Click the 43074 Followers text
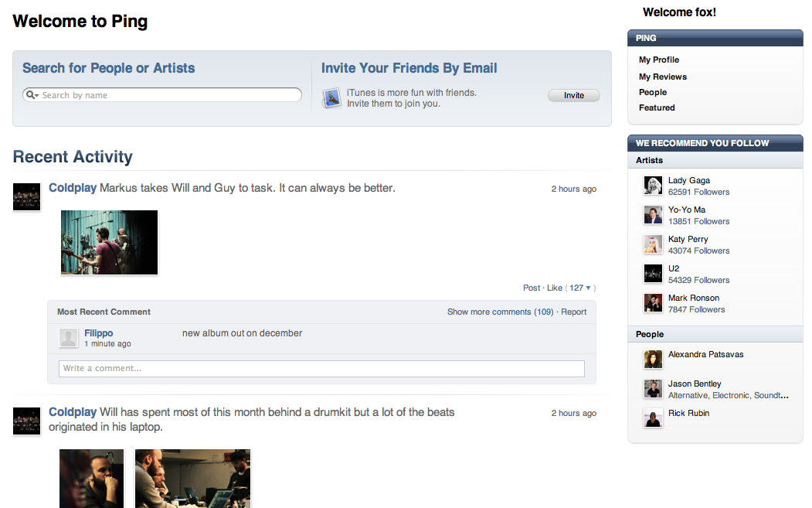The image size is (812, 508). pos(698,251)
